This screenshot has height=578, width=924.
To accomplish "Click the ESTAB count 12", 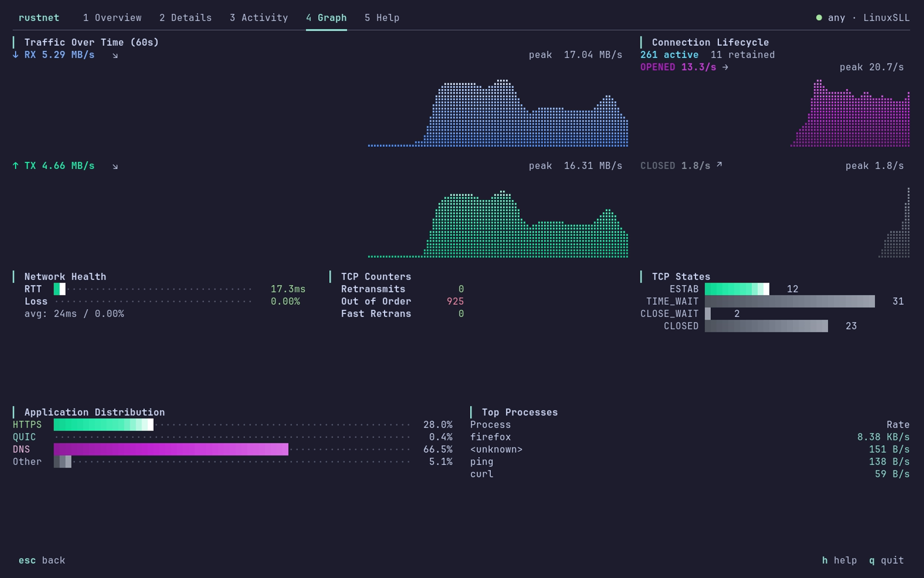I will 792,289.
